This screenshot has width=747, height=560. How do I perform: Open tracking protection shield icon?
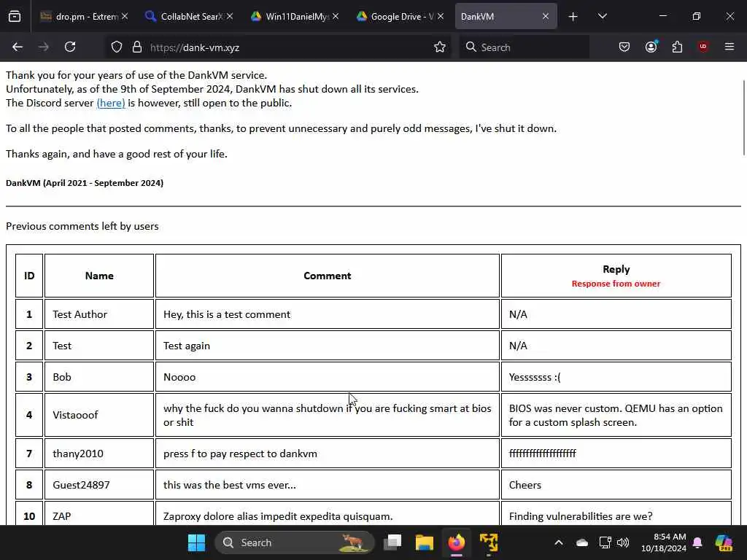tap(117, 47)
